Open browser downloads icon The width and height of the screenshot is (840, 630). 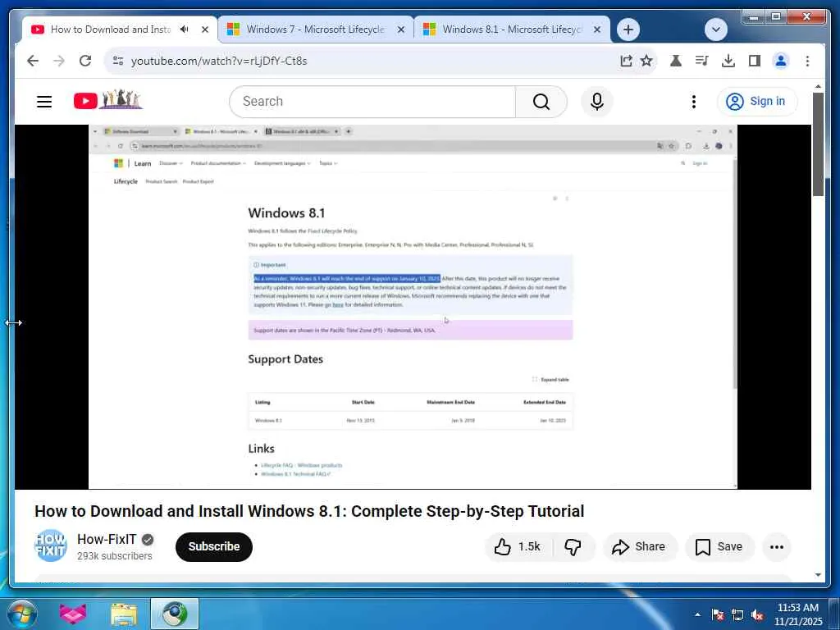[x=728, y=61]
